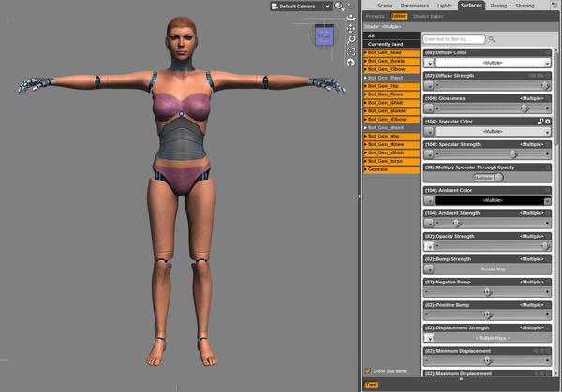The image size is (562, 392).
Task: Click the blue view cube Front face
Action: 324,36
